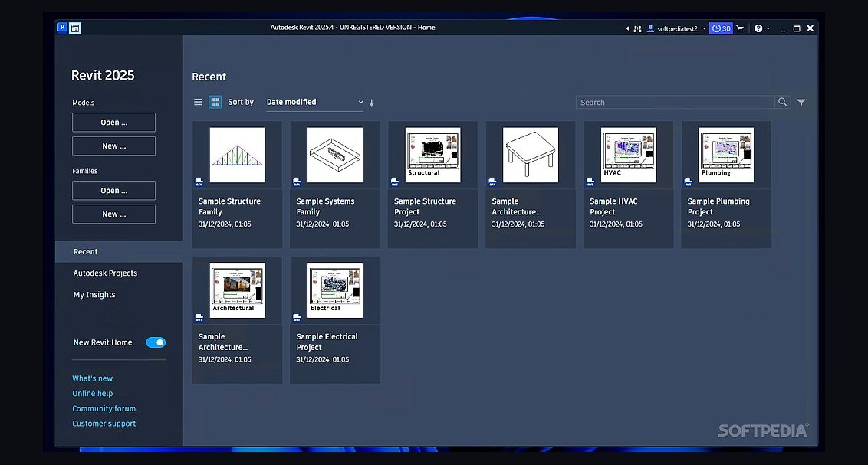Click file type icon on table family card
The height and width of the screenshot is (465, 868).
492,182
